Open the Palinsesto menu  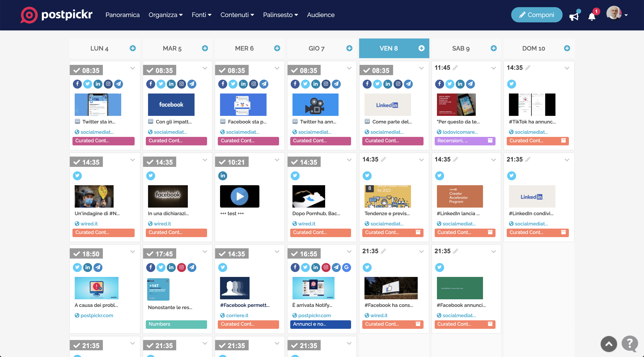click(x=280, y=15)
